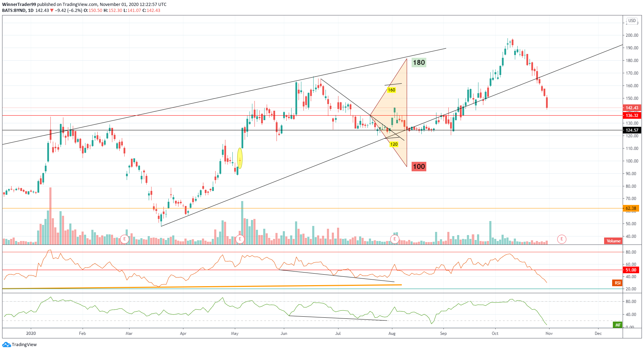Click the red 142.43 current price tag
Viewport: 644px width, 351px height.
(632, 108)
